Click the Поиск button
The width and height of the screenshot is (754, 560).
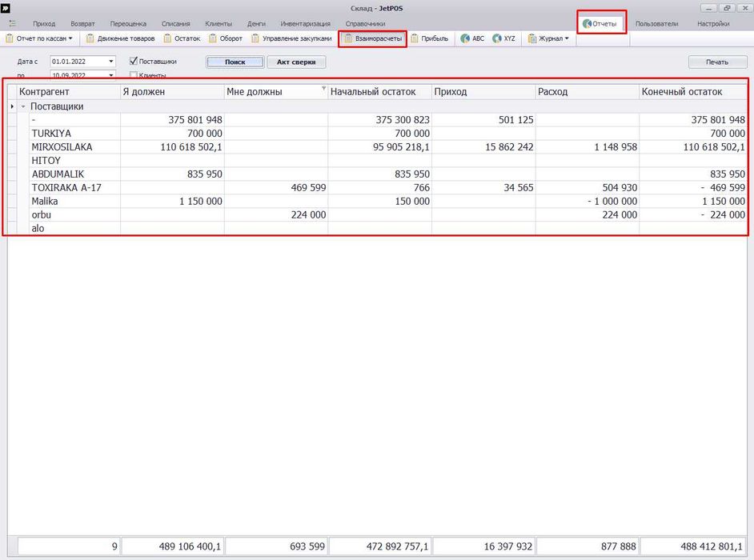pos(235,62)
